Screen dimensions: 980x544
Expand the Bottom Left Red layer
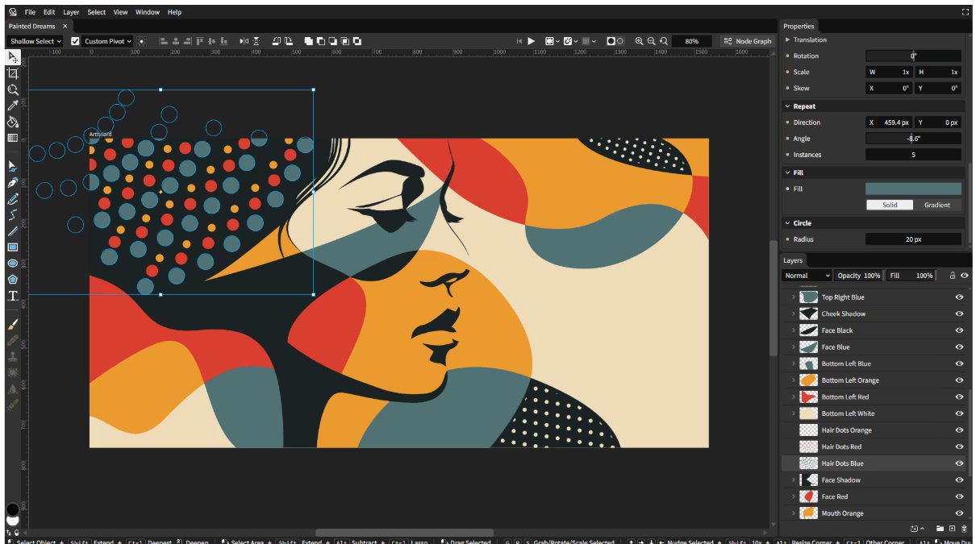[794, 397]
